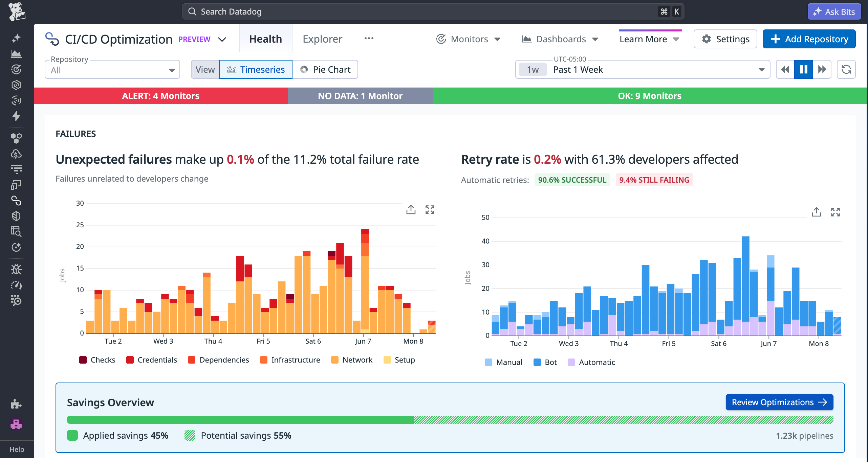Open the Security shield sidebar icon
The height and width of the screenshot is (462, 868).
tap(16, 216)
